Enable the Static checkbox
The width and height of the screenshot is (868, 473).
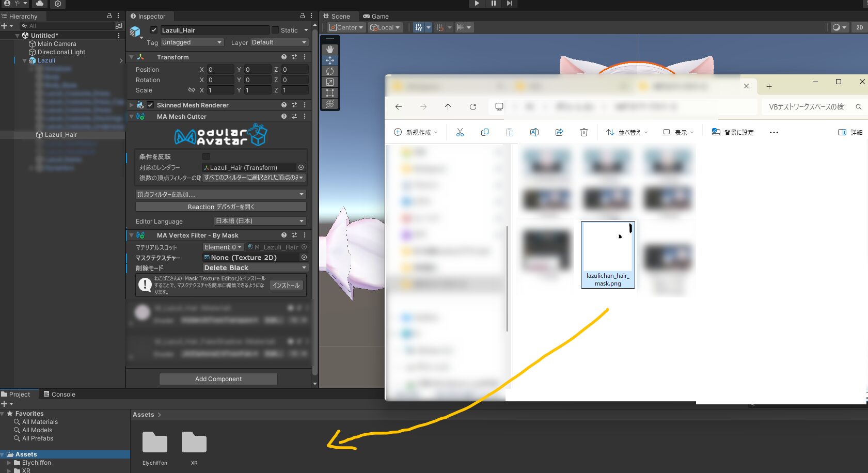click(275, 30)
